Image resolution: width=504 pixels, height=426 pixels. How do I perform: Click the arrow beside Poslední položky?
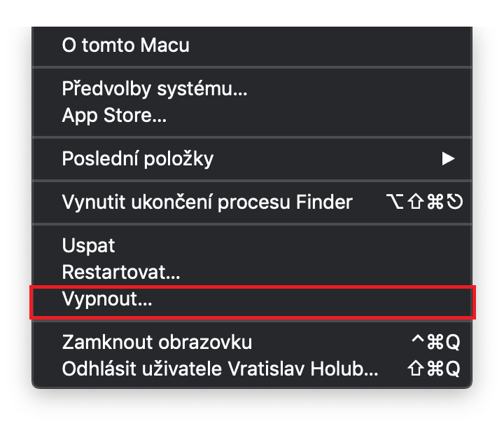[448, 159]
